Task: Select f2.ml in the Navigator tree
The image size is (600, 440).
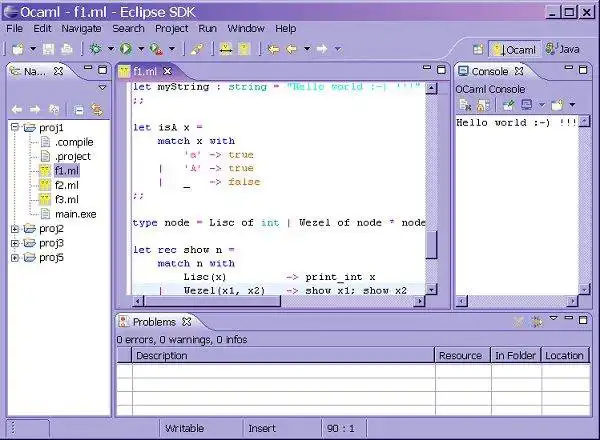Action: (67, 185)
